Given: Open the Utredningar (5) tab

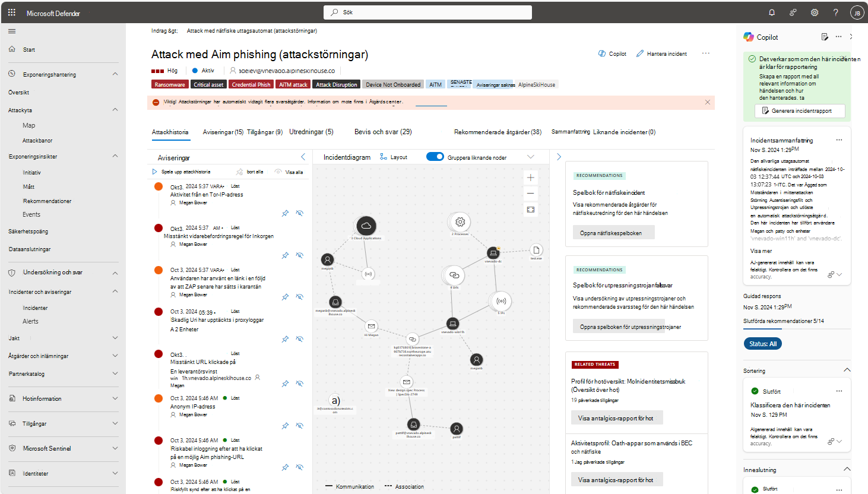Looking at the screenshot, I should pyautogui.click(x=311, y=132).
